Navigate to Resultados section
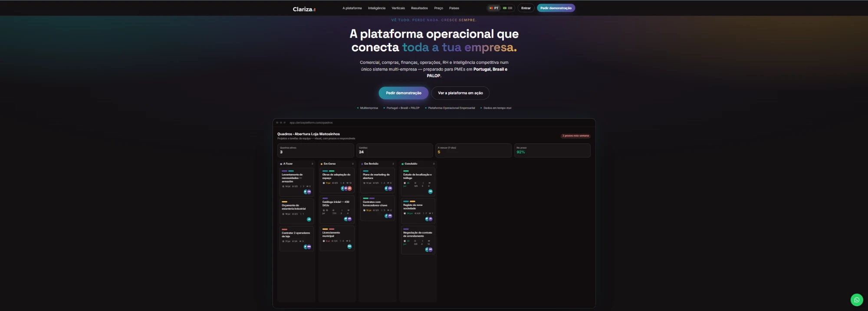Screen dimensions: 868x311 coord(419,8)
